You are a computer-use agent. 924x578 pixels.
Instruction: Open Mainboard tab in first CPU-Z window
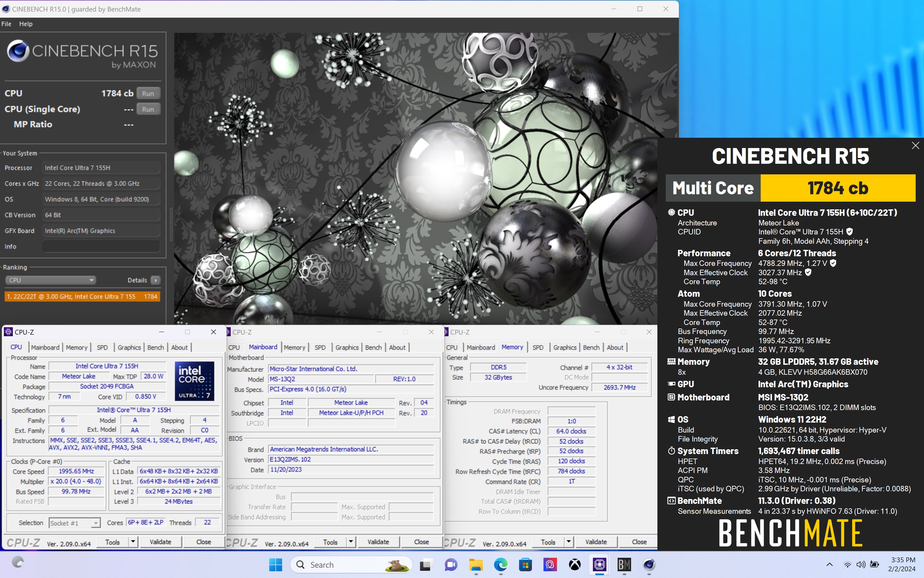point(45,347)
